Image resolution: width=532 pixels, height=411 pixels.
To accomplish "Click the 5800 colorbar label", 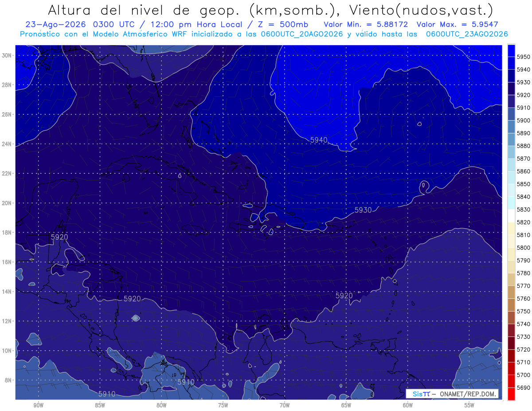I will (x=524, y=247).
